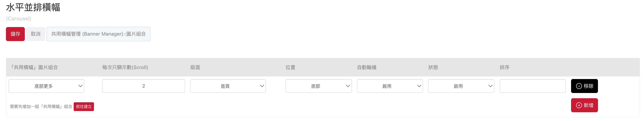This screenshot has width=644, height=121.
Task: Open the 底部更多 banner group dropdown
Action: pos(47,86)
